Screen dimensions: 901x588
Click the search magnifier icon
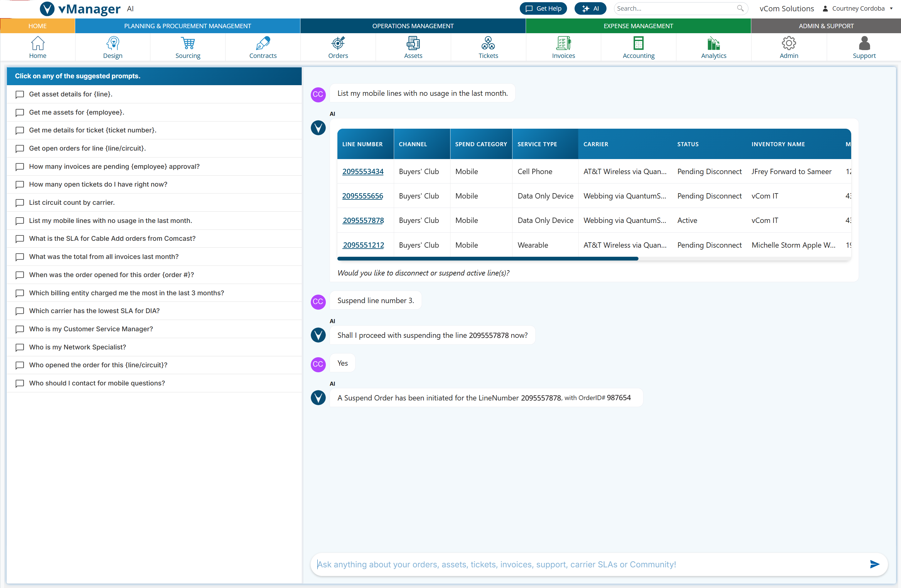tap(740, 8)
